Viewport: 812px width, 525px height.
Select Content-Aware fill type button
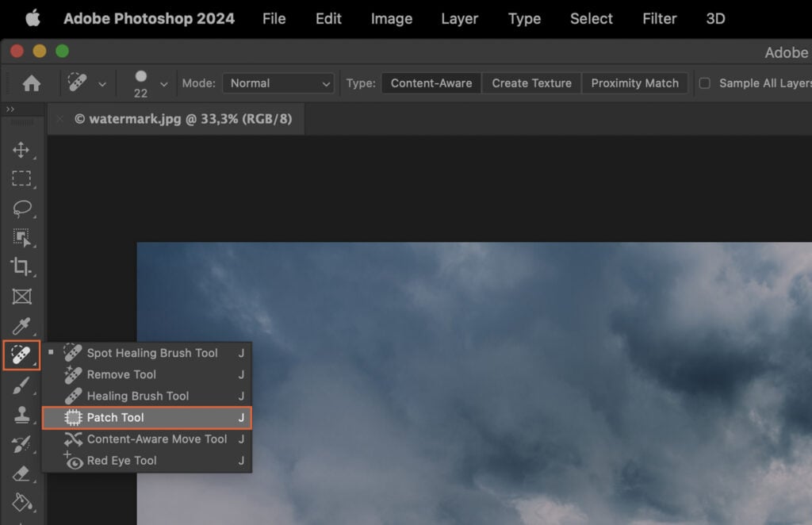pyautogui.click(x=431, y=82)
